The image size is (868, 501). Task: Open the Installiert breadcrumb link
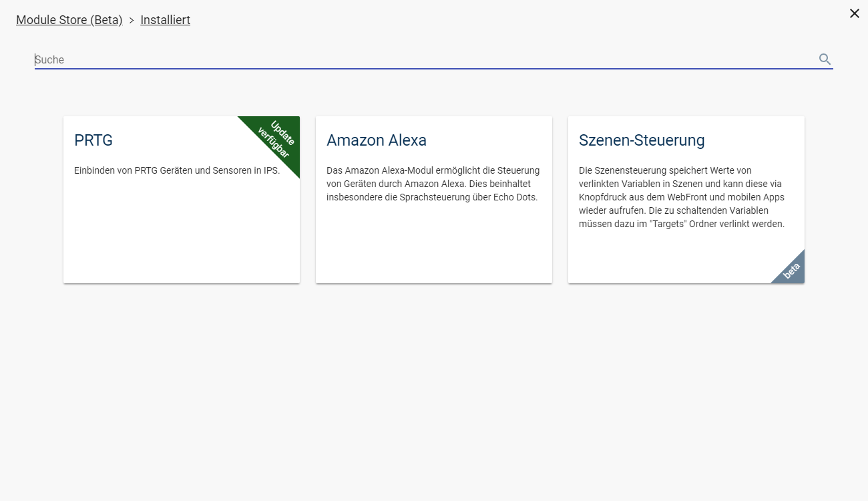[165, 20]
